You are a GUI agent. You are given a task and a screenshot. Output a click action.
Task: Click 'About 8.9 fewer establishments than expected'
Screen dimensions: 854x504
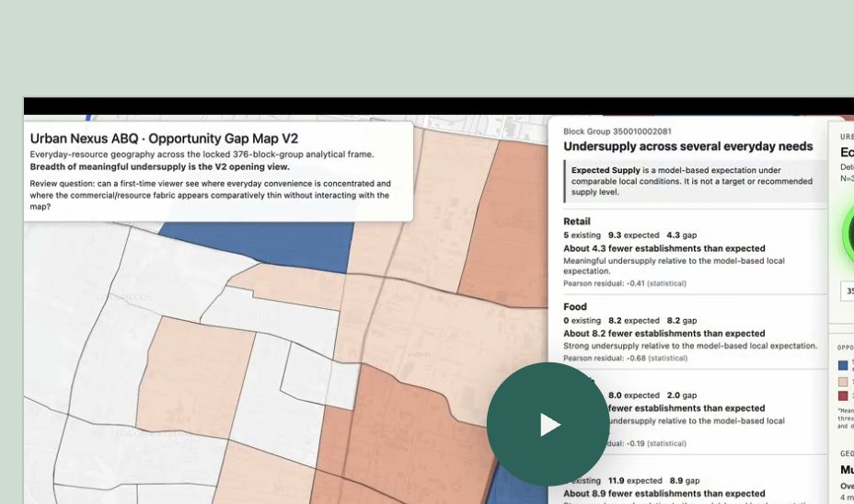pos(664,493)
